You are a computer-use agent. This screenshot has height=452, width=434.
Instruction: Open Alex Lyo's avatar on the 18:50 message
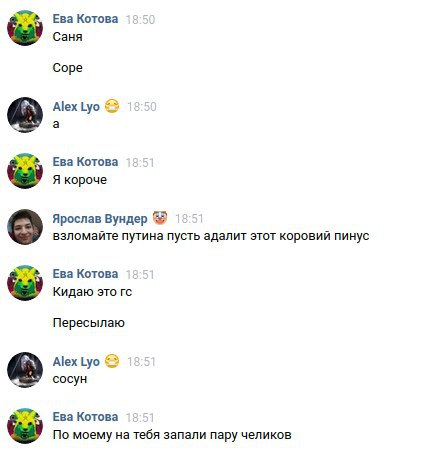tap(25, 115)
